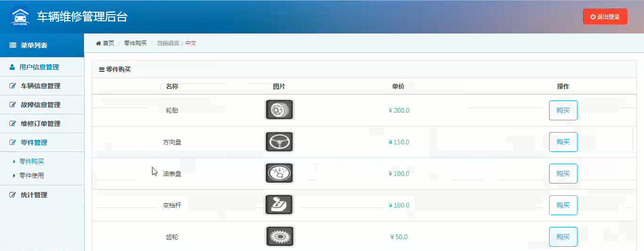Screen dimensions: 644x251
Task: Click the 菜单列表 list icon
Action: (x=13, y=45)
